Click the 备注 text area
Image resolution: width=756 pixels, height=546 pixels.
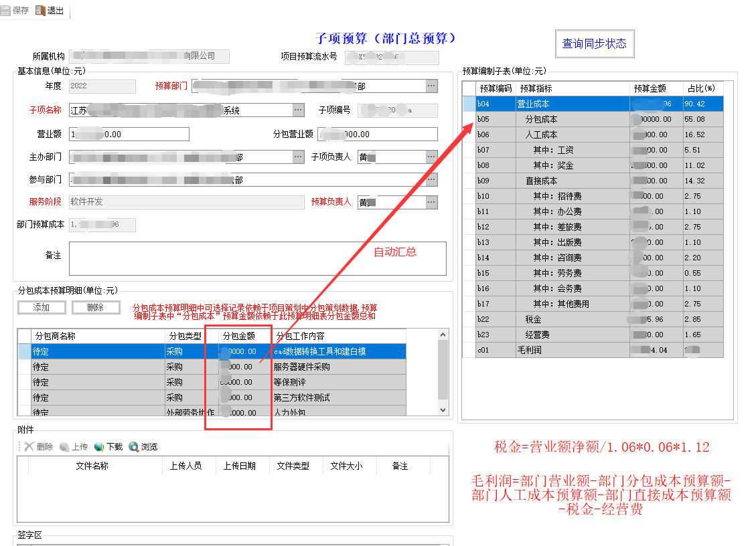257,258
